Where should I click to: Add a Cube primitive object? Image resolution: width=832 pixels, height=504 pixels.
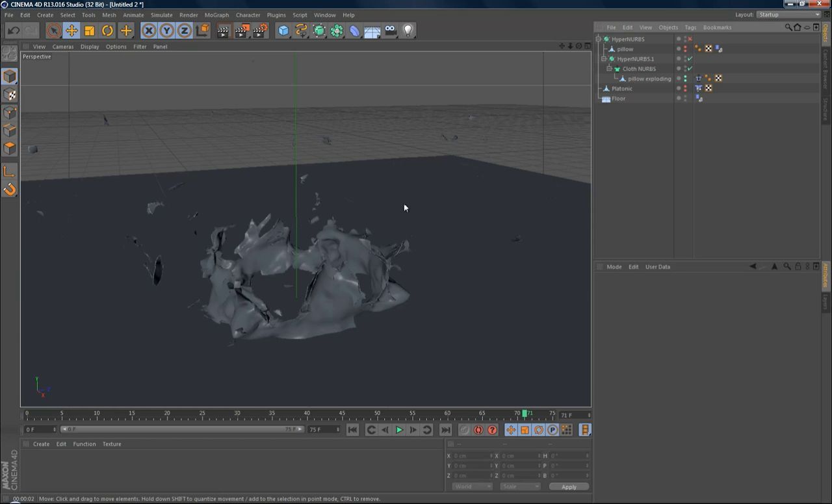click(x=283, y=31)
